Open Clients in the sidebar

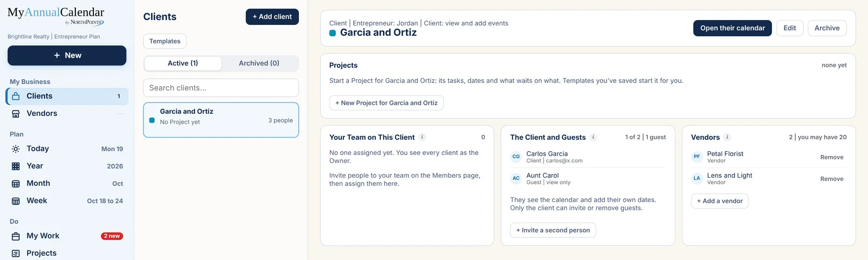tap(68, 96)
